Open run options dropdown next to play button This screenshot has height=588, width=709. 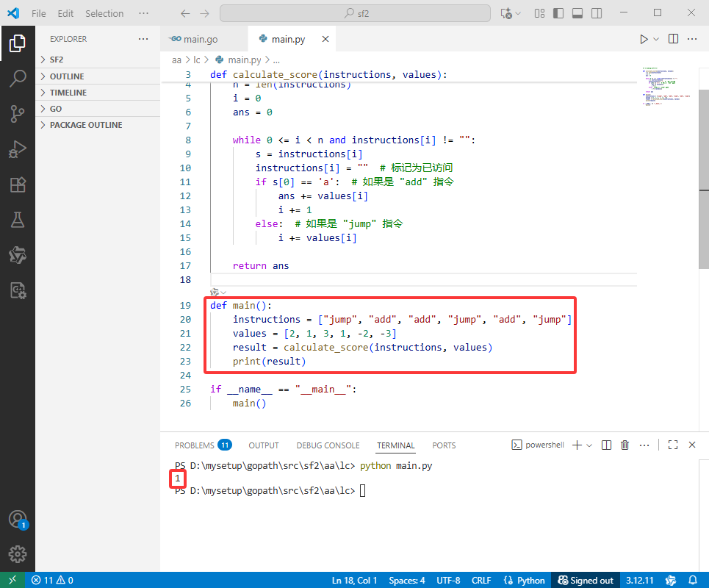click(656, 40)
